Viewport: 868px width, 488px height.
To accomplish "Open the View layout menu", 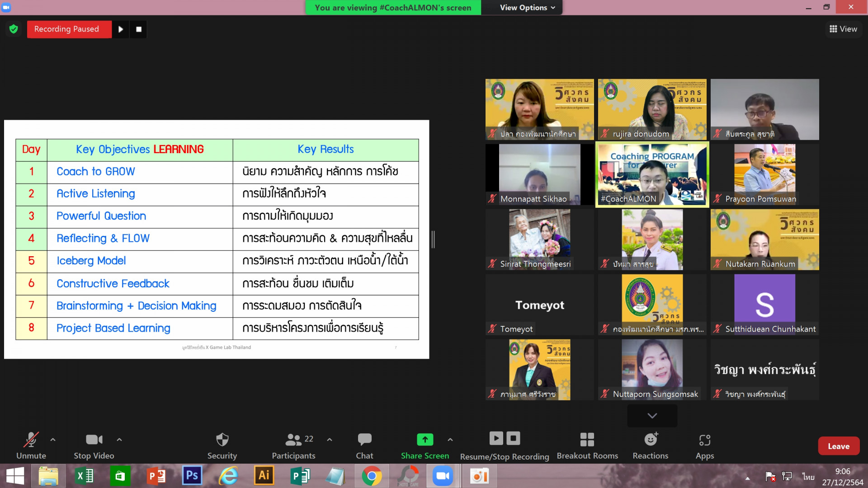I will pyautogui.click(x=843, y=29).
